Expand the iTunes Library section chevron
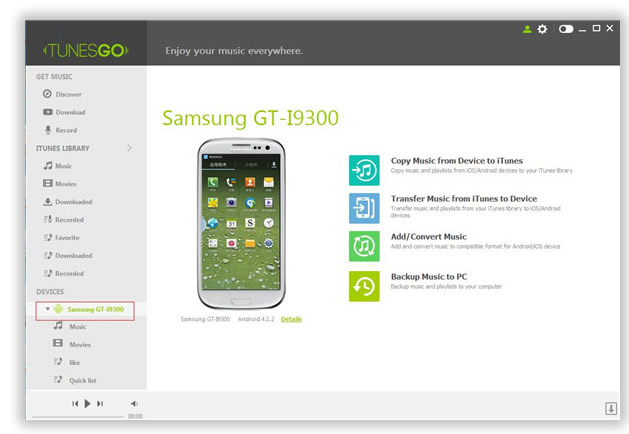Screen dimensions: 629x434 129,148
